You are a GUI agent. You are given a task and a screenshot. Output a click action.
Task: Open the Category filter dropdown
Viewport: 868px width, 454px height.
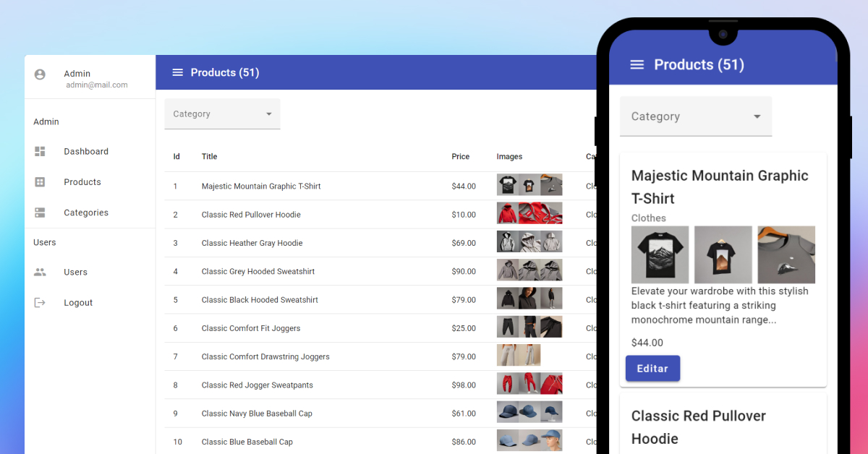pos(222,113)
